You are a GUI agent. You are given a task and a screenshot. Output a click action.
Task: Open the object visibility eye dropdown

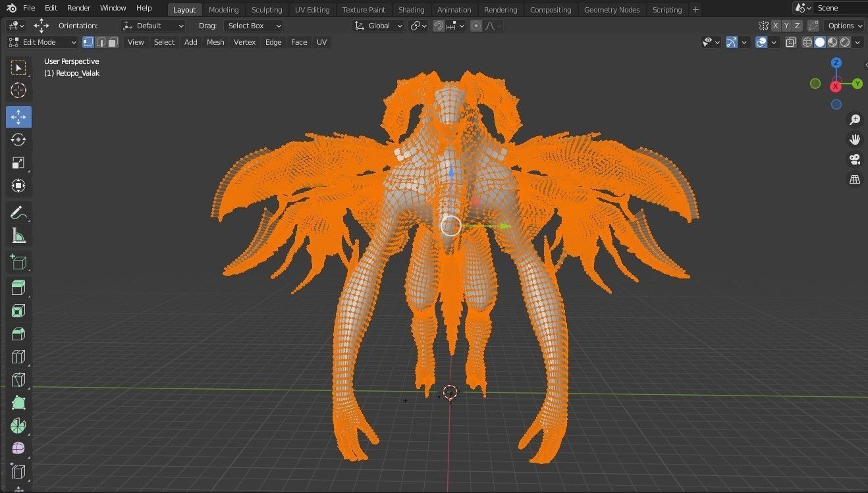point(711,42)
